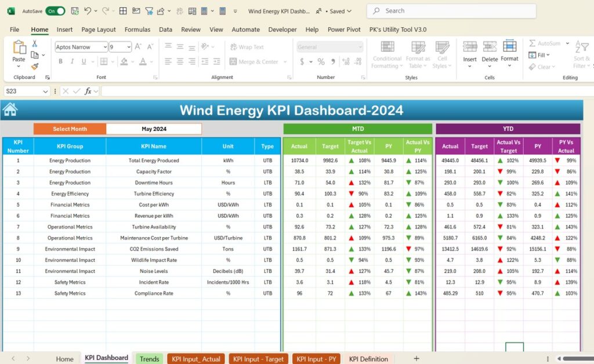Toggle Underline formatting

[84, 61]
